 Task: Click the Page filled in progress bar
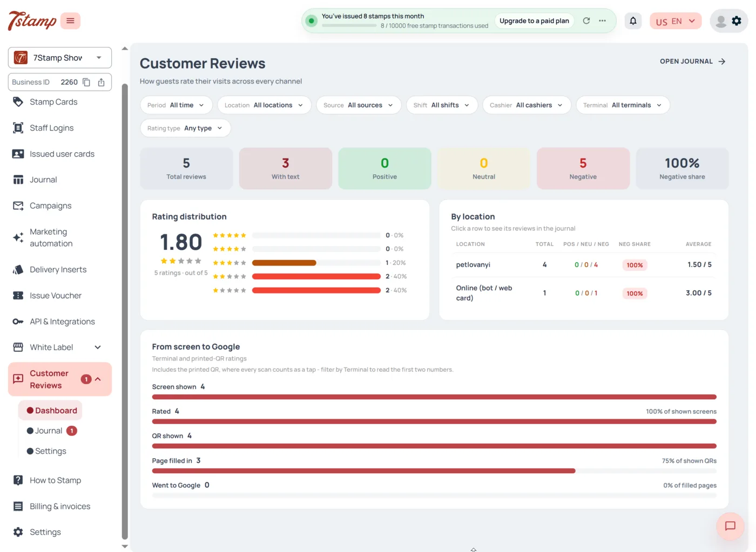tap(434, 471)
